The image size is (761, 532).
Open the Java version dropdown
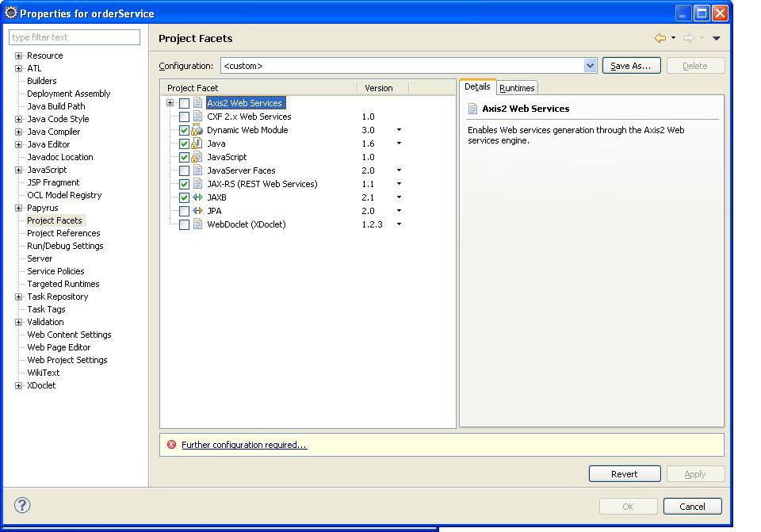[x=399, y=144]
